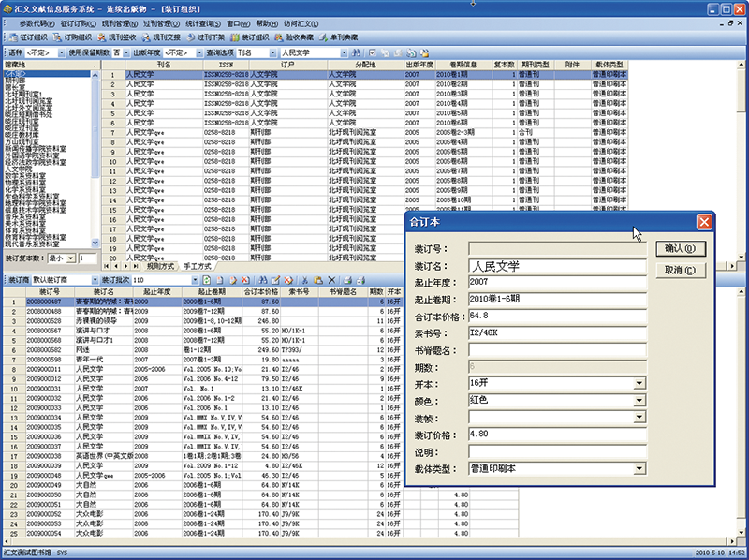
Task: Click the scissors cut icon
Action: tap(305, 280)
